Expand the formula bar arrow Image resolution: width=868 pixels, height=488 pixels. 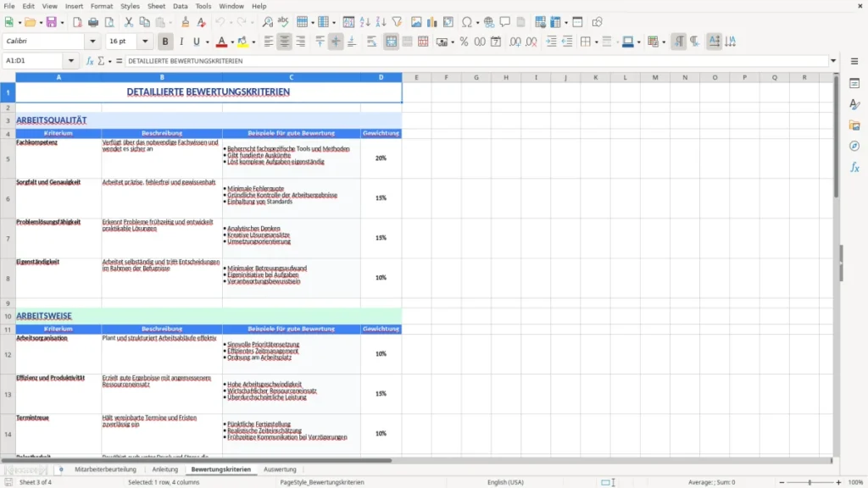833,61
